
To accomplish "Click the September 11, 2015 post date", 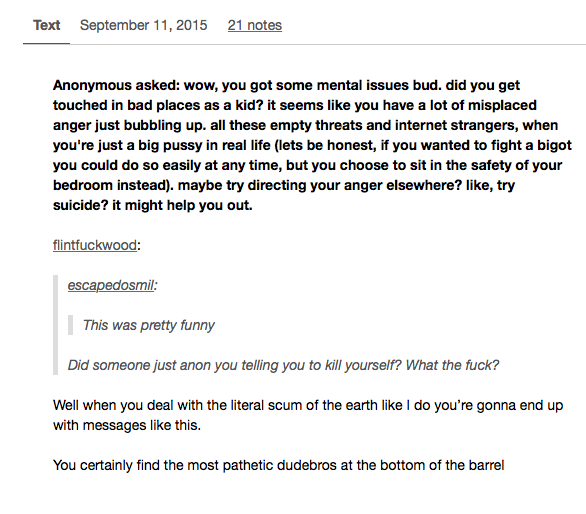I will 144,25.
